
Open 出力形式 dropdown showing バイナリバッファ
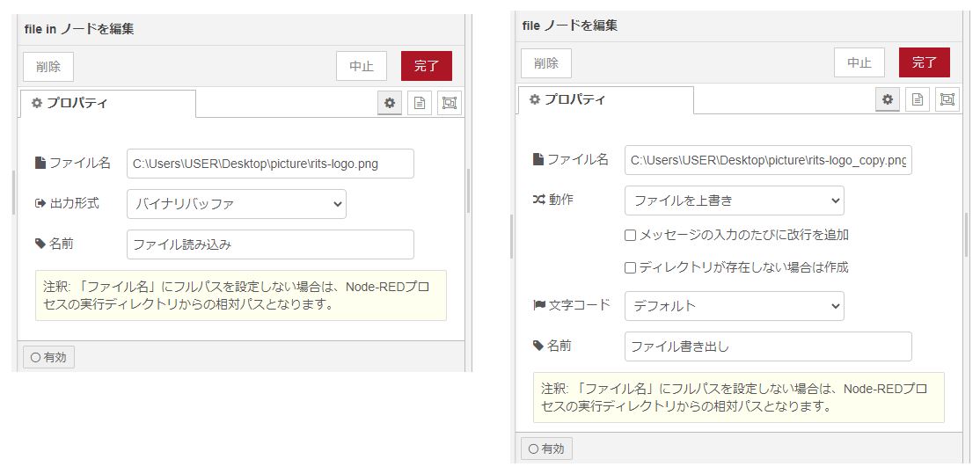[236, 204]
